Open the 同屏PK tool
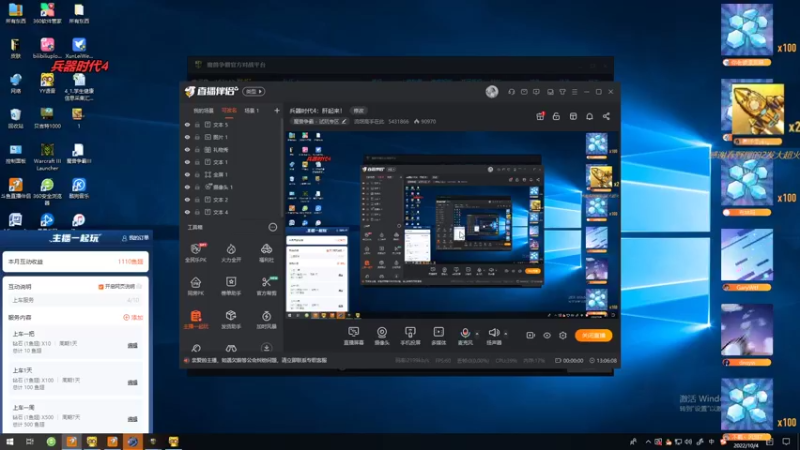800x450 pixels. click(x=195, y=286)
